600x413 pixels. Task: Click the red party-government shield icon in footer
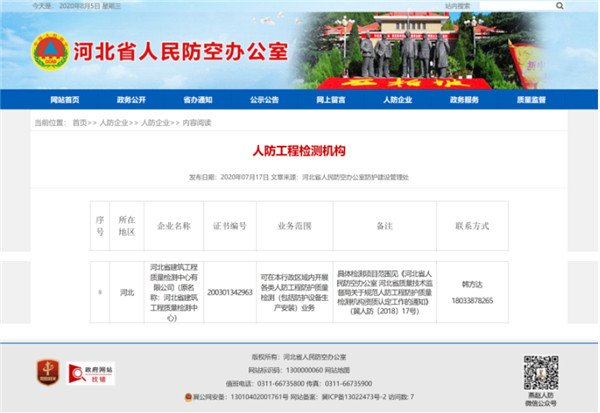42,372
